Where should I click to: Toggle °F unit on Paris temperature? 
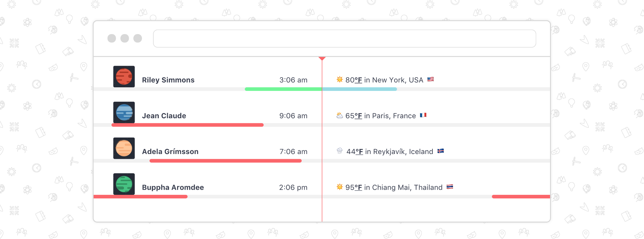(358, 116)
